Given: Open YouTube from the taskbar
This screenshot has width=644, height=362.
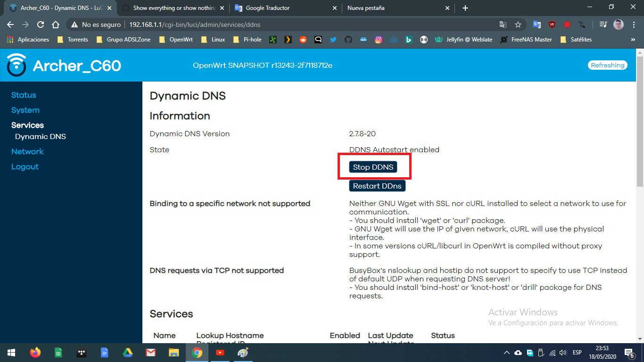Looking at the screenshot, I should click(220, 353).
